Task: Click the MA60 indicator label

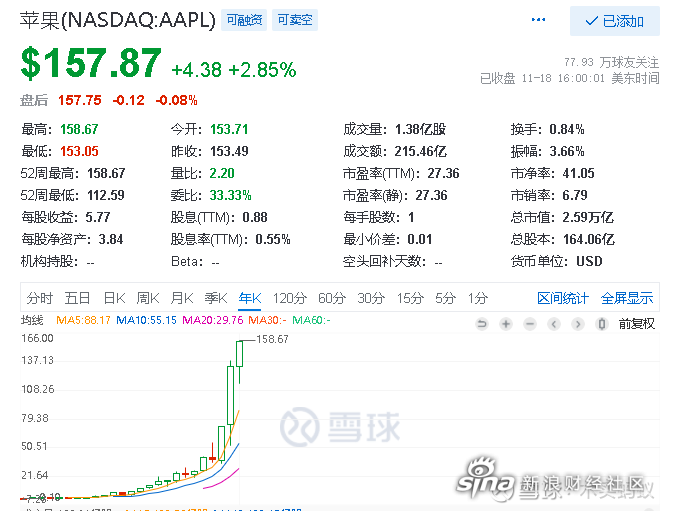Action: click(311, 320)
